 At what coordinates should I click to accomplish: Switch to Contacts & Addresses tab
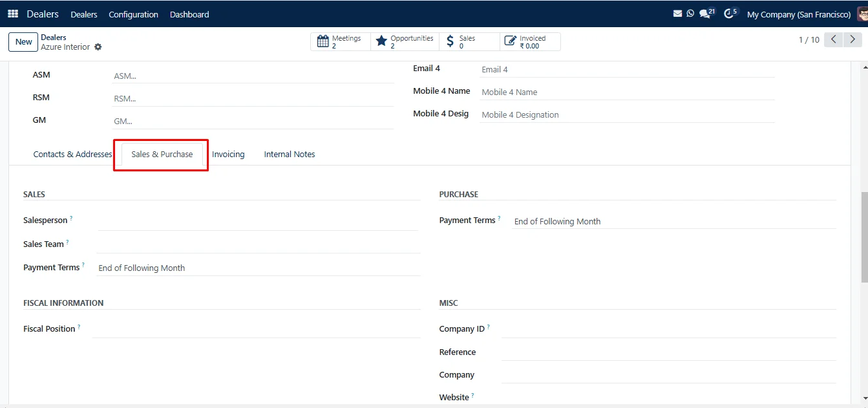pos(72,154)
